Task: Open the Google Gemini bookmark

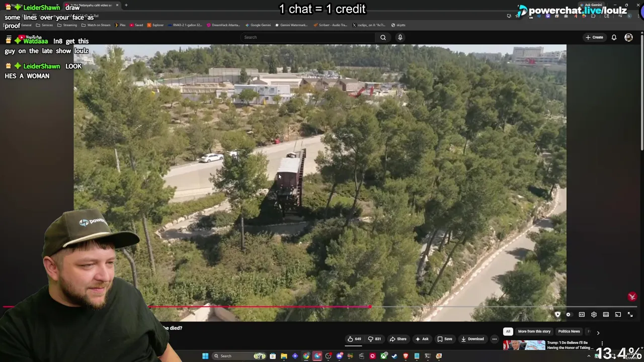Action: click(x=258, y=25)
